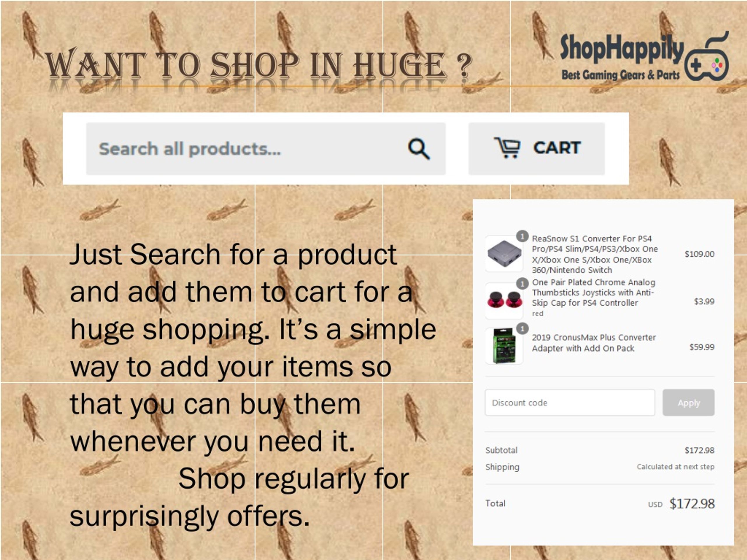Open the CART button
The width and height of the screenshot is (747, 560).
click(x=537, y=149)
